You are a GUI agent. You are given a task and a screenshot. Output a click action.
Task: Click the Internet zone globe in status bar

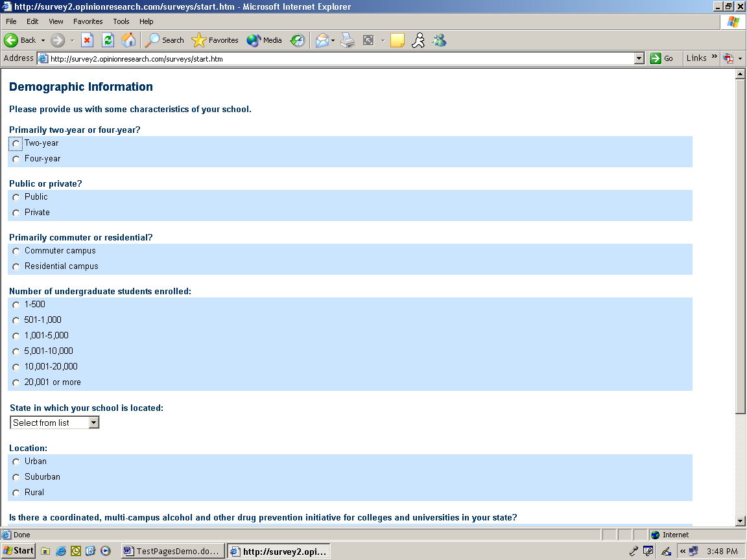[x=655, y=535]
